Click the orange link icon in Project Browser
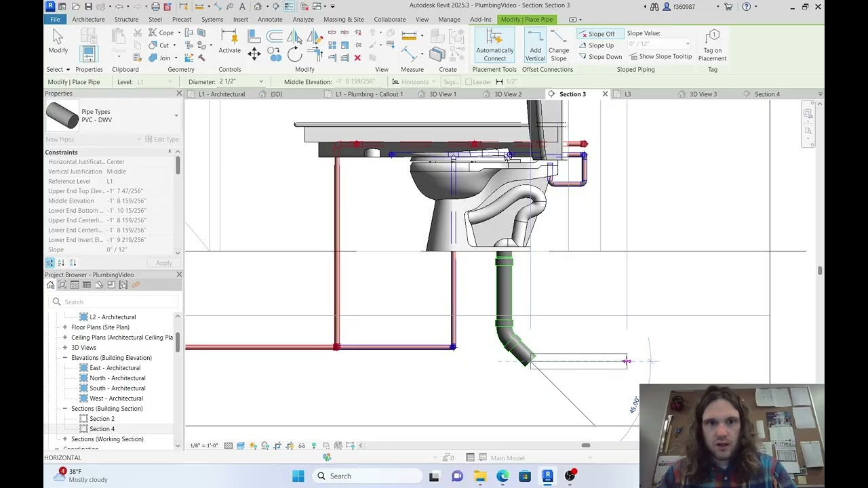This screenshot has height=488, width=868. (x=136, y=285)
